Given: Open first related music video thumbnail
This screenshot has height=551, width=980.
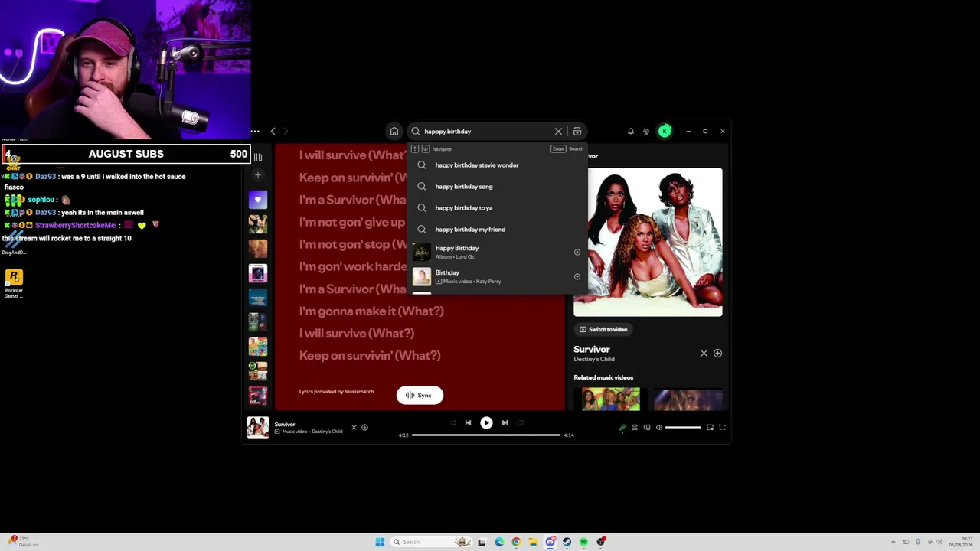Looking at the screenshot, I should [611, 399].
